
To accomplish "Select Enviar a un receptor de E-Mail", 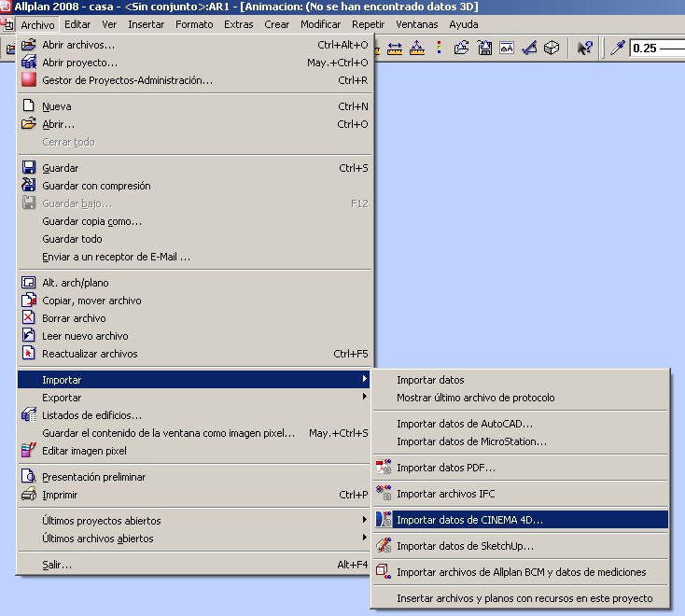I will pos(116,257).
